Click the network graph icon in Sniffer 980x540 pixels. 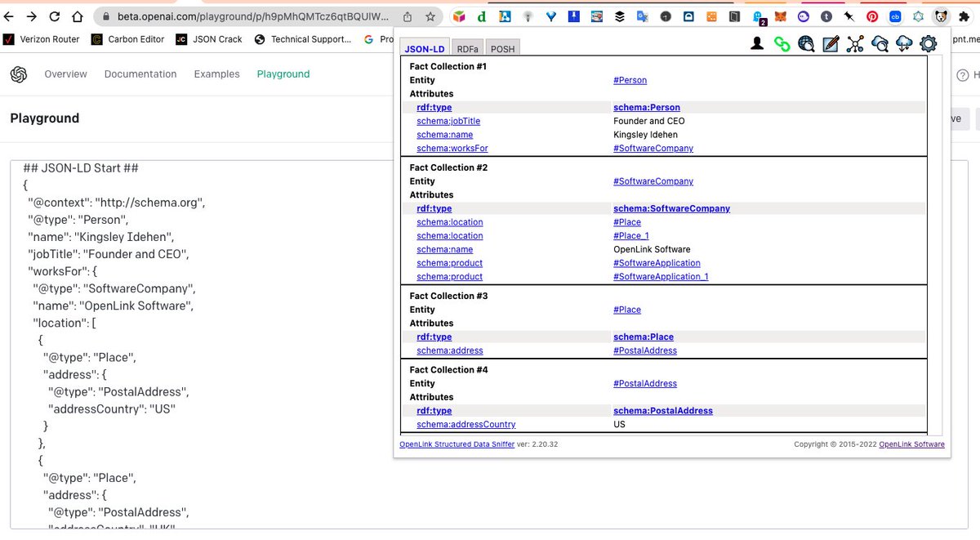(x=855, y=44)
